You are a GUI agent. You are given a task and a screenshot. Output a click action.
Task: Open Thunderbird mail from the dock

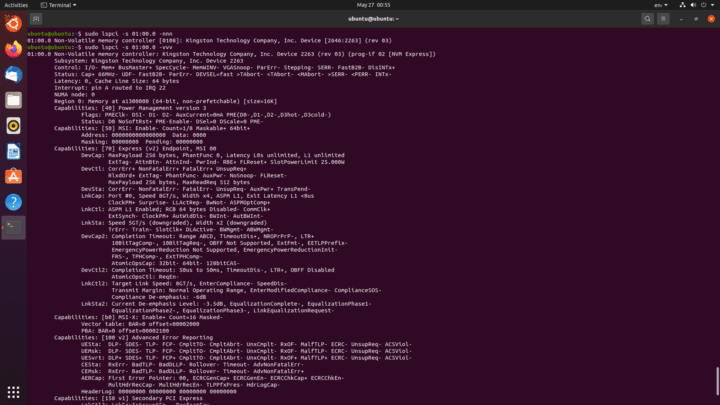click(x=13, y=74)
